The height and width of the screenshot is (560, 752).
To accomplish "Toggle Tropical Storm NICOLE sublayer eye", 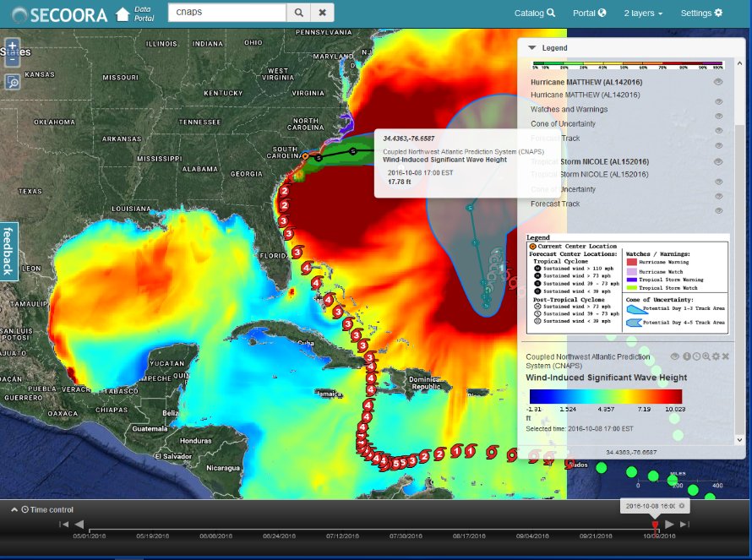I will [x=718, y=182].
